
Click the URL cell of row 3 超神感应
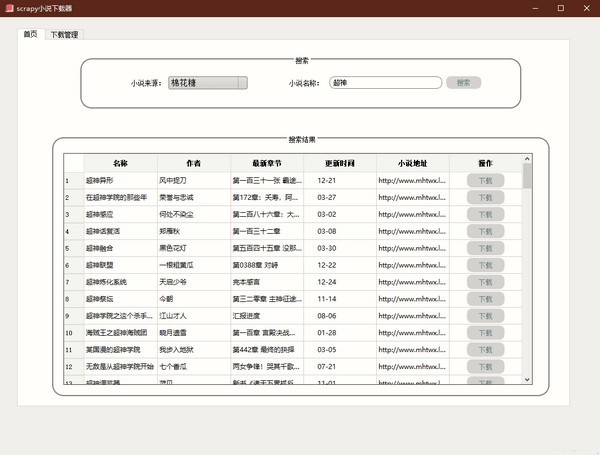point(413,214)
